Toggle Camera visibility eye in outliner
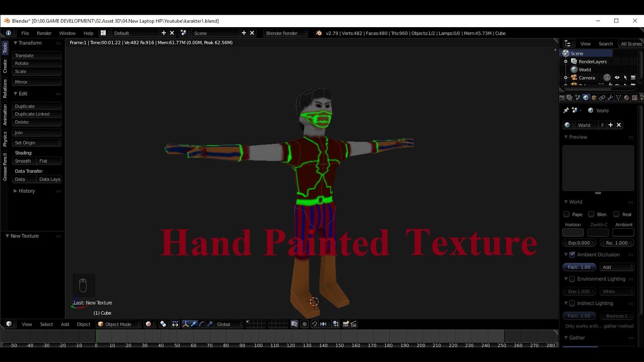 [617, 77]
